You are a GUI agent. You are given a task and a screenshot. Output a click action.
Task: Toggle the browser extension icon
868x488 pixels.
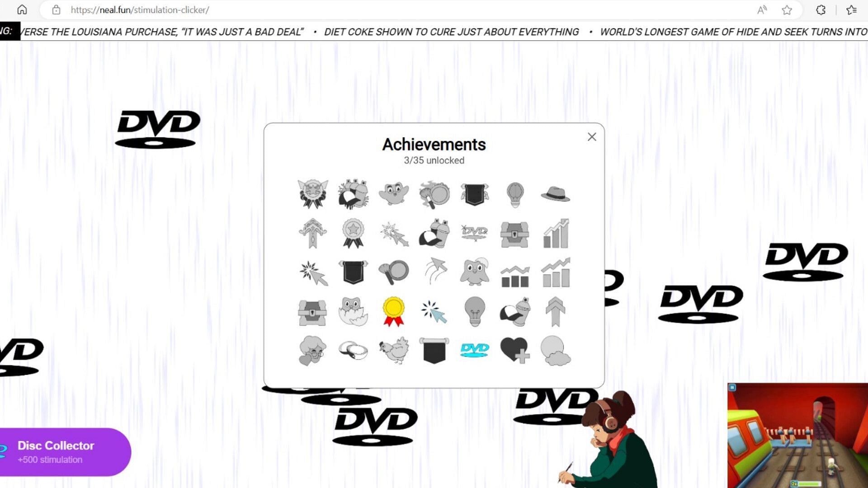821,10
